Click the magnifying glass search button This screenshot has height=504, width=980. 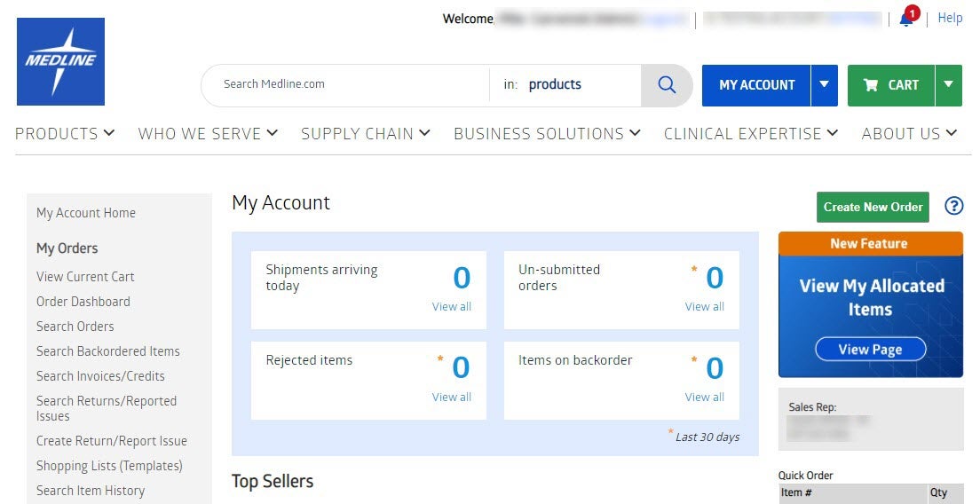click(x=667, y=85)
